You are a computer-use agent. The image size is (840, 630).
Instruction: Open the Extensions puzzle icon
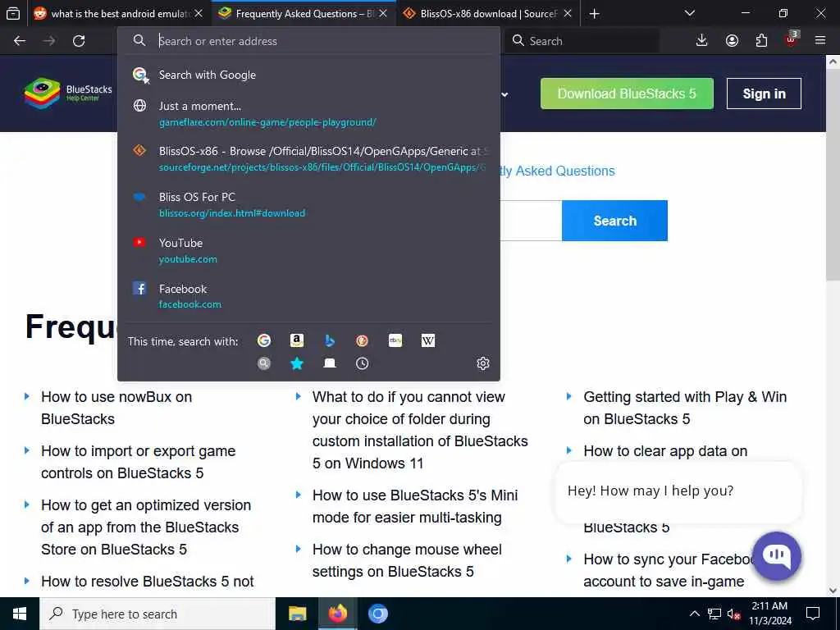click(761, 41)
